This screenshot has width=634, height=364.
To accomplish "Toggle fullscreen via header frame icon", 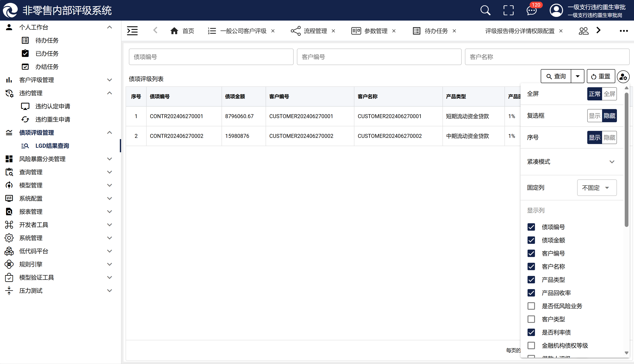I will [x=508, y=10].
